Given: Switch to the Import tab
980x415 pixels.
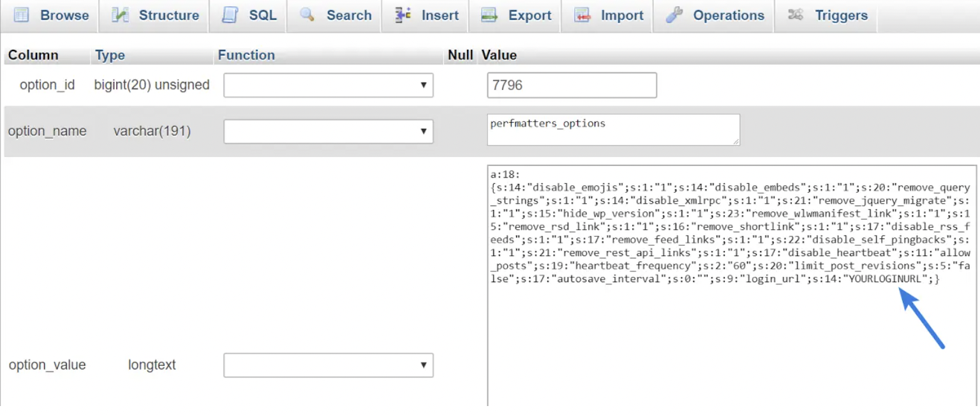Looking at the screenshot, I should [607, 16].
